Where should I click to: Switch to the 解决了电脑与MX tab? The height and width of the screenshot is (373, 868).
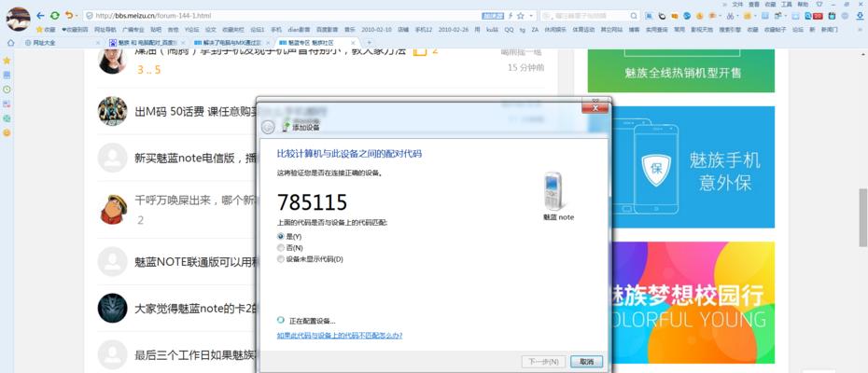[x=231, y=42]
